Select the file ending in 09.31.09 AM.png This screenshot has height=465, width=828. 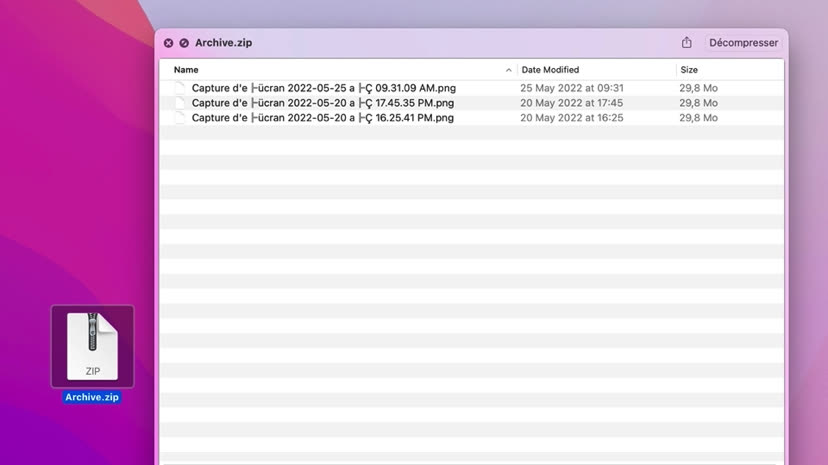(x=324, y=88)
